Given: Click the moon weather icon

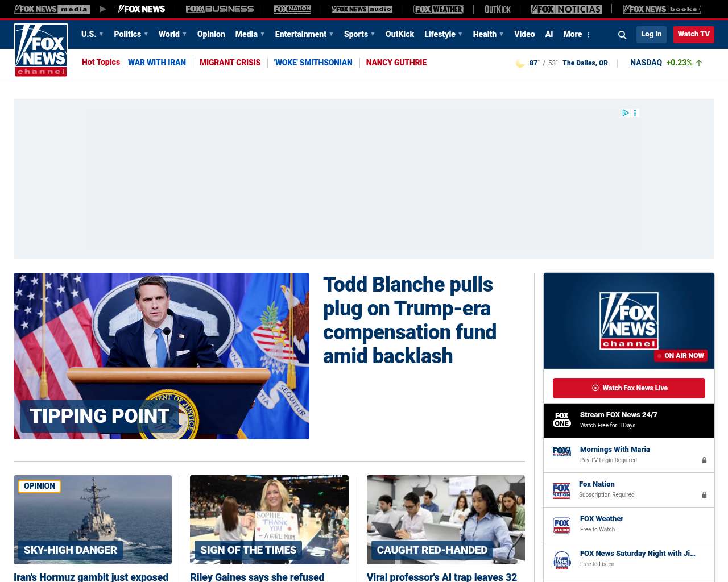Looking at the screenshot, I should 520,63.
